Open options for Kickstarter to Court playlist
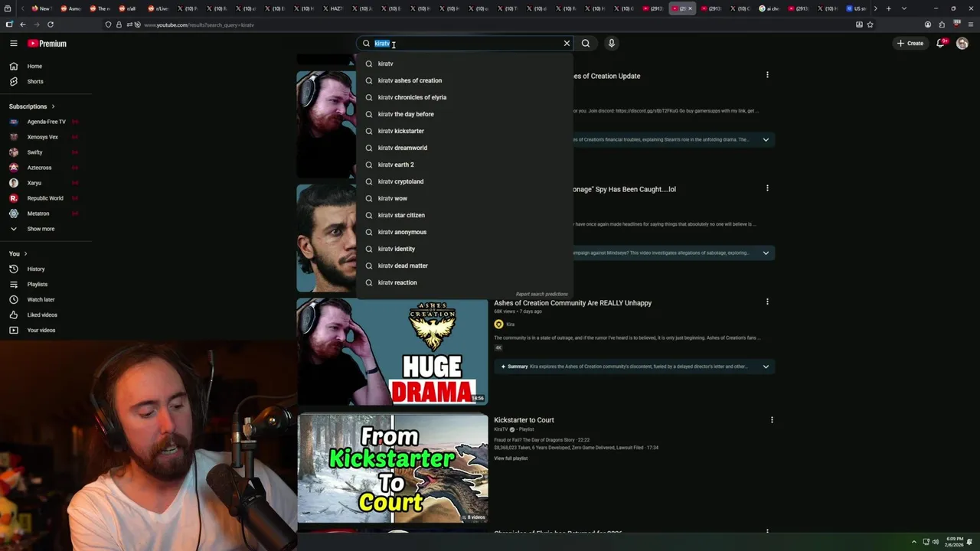Viewport: 980px width, 551px height. pyautogui.click(x=772, y=419)
